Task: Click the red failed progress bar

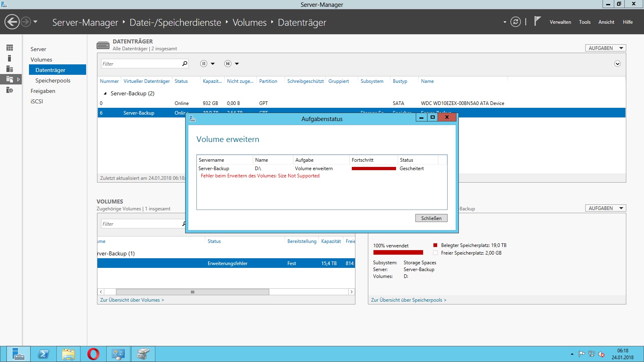Action: (x=374, y=169)
